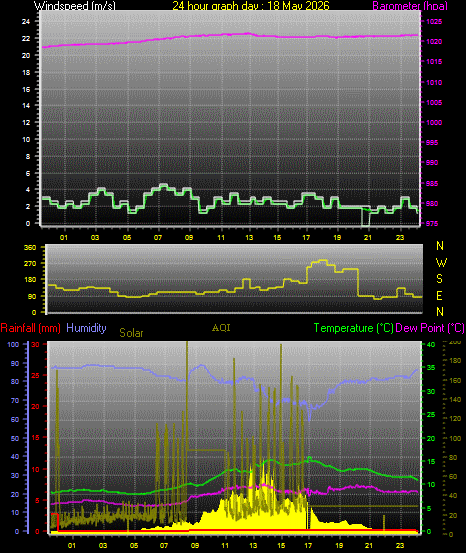
Task: Click the 100 humidity scale value
Action: click(x=13, y=344)
